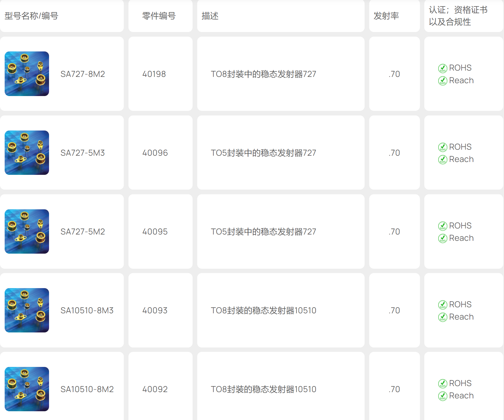
Task: Click the 型号名称/编号 column header
Action: [31, 16]
